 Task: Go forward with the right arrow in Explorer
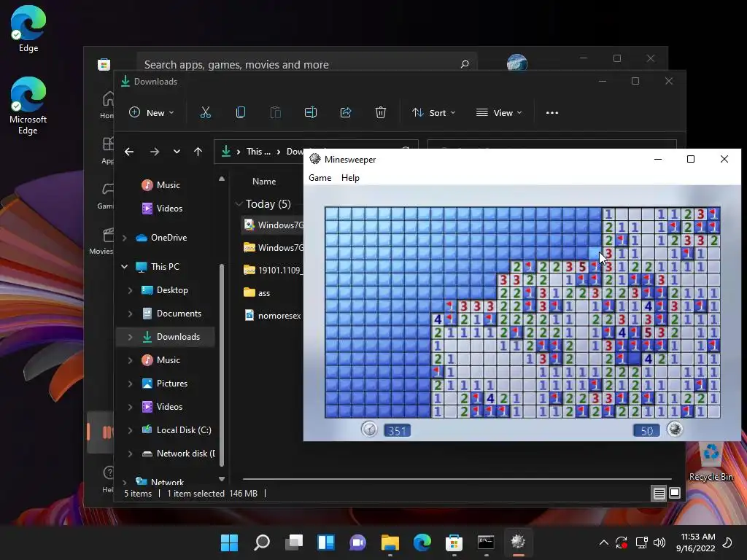155,152
